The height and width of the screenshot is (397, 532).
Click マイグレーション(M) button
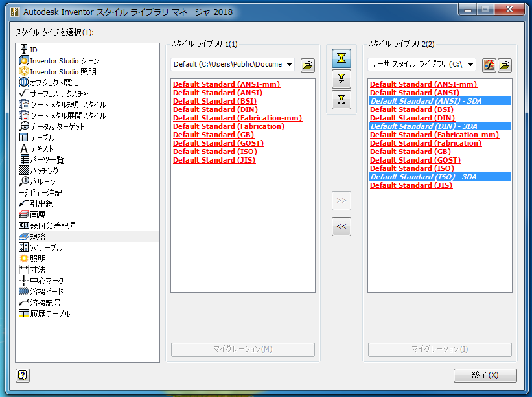(243, 349)
